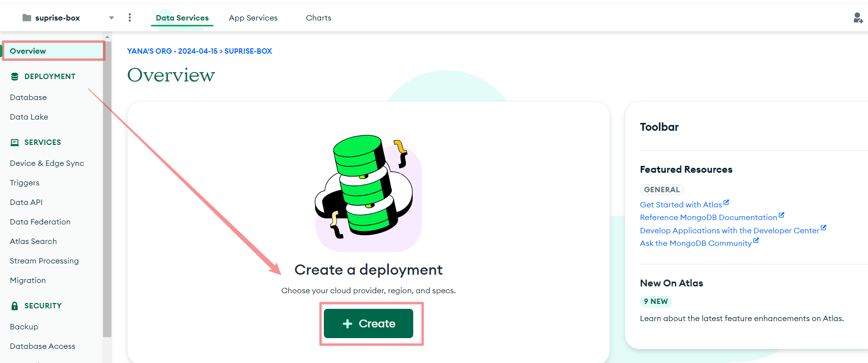Open Data API in the sidebar
This screenshot has width=868, height=363.
pos(26,202)
